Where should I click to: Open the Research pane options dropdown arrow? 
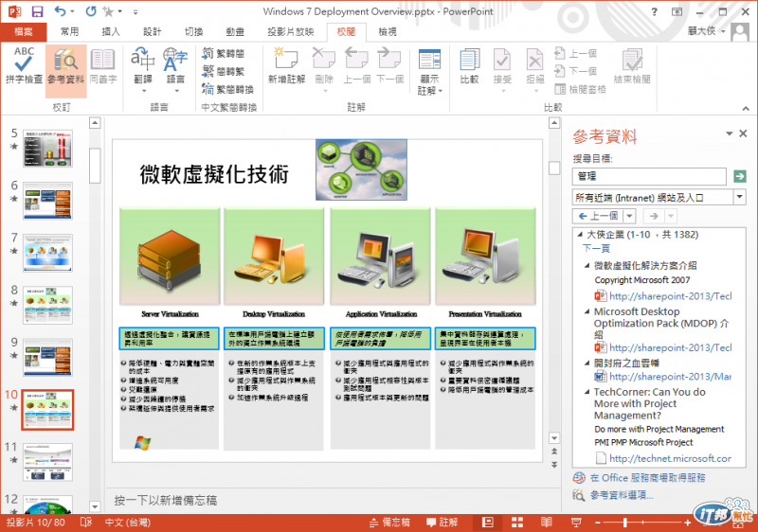click(729, 133)
